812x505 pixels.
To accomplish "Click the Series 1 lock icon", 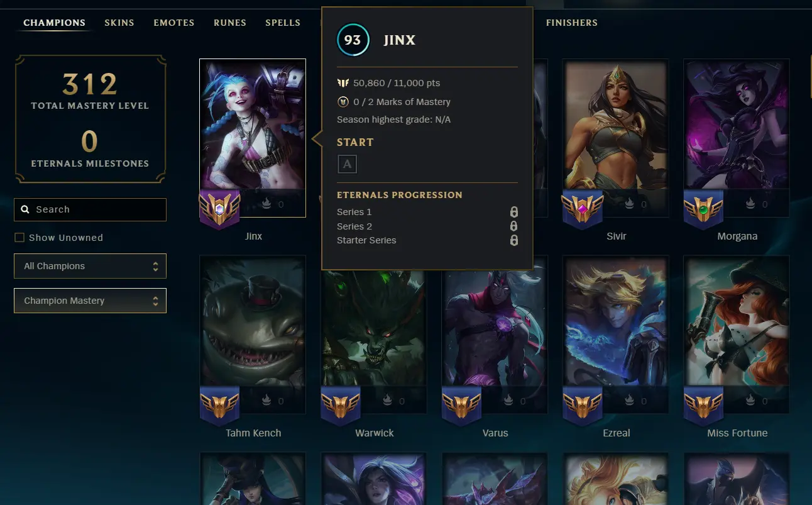I will [513, 212].
